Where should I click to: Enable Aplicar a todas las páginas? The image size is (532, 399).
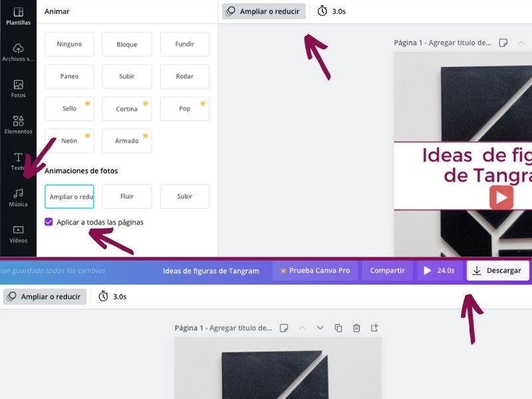[x=49, y=221]
